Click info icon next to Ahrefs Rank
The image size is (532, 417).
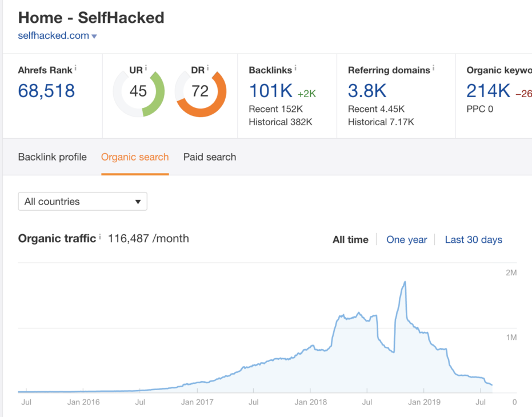tap(75, 68)
